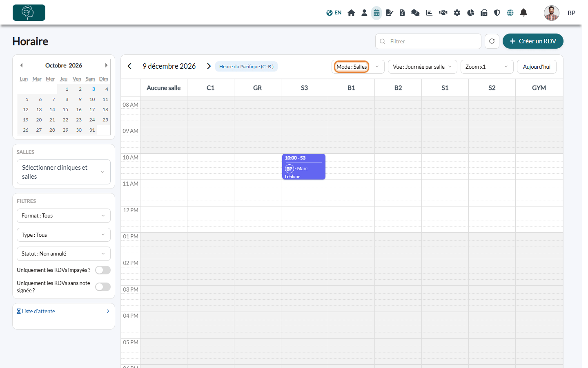Screen dimensions: 588x368
Task: Show next month in mini calendar
Action: 106,65
